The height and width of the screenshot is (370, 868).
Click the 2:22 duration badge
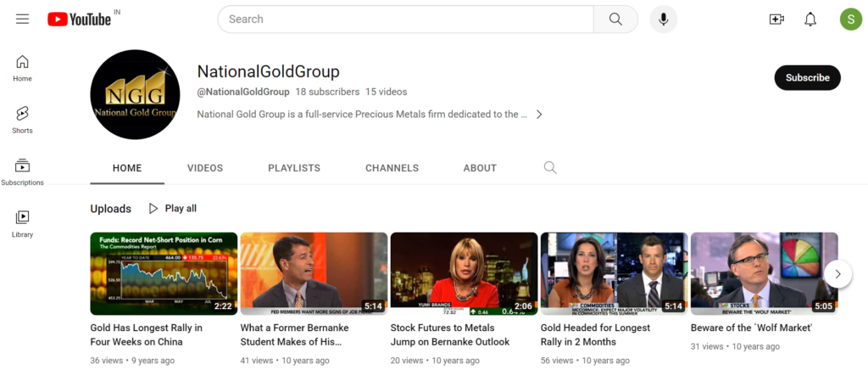(x=223, y=306)
